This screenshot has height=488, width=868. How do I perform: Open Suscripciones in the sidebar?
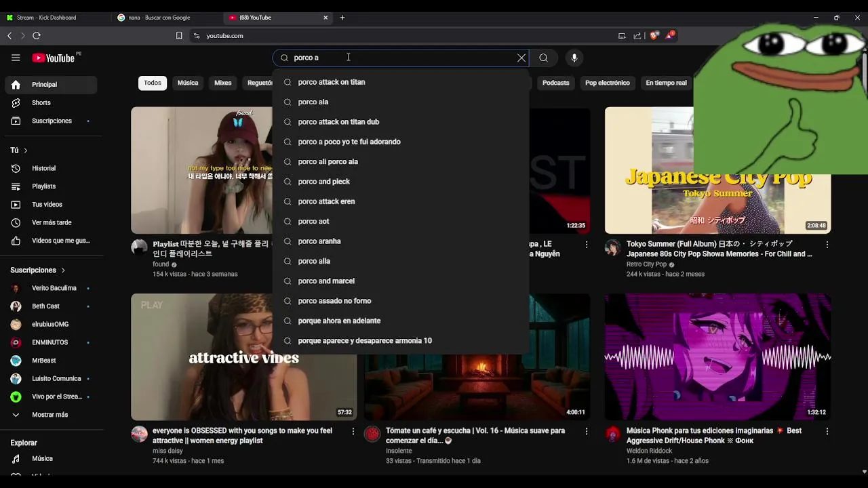tap(52, 121)
